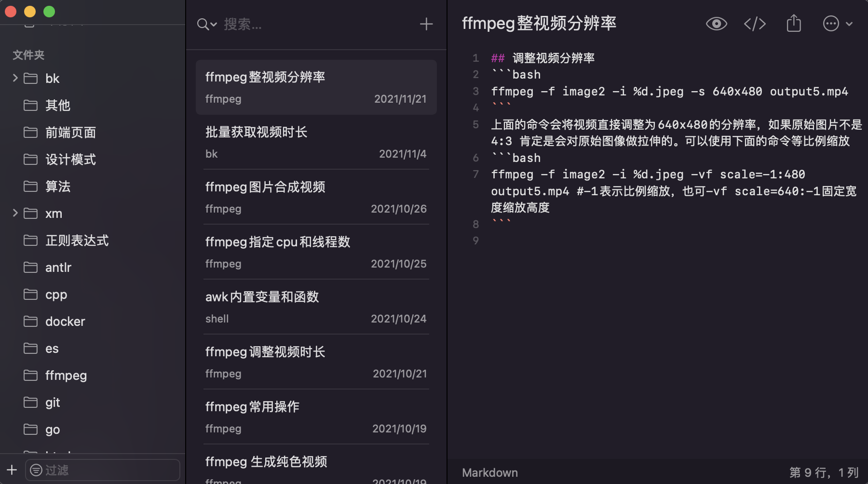This screenshot has height=484, width=868.
Task: Open the chevron next to the ellipsis menu
Action: pyautogui.click(x=848, y=24)
